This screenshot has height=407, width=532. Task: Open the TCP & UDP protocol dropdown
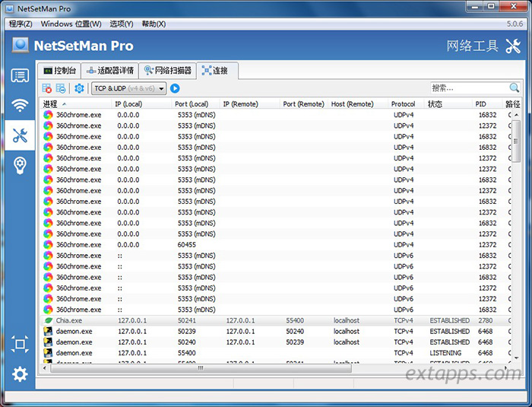click(129, 88)
